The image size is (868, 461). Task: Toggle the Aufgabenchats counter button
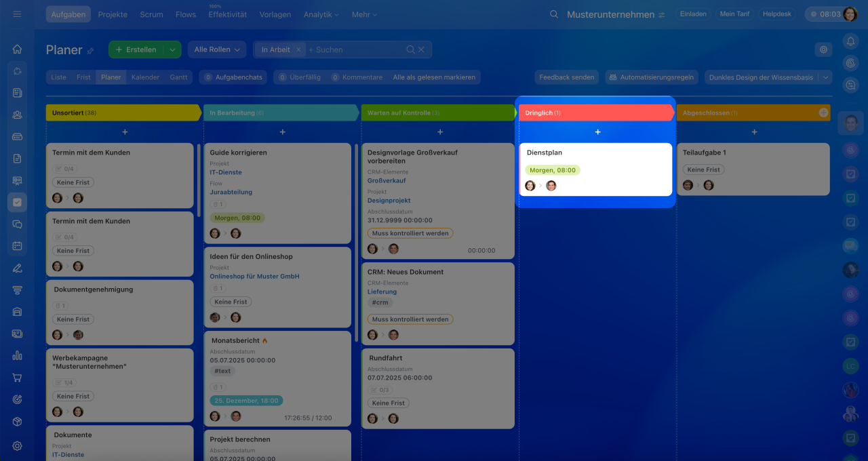233,77
